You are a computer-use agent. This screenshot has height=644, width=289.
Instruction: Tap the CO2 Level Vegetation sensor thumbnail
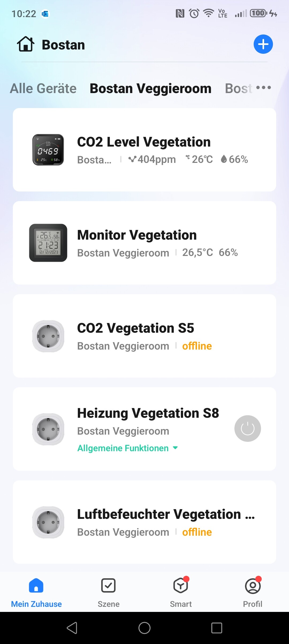48,150
